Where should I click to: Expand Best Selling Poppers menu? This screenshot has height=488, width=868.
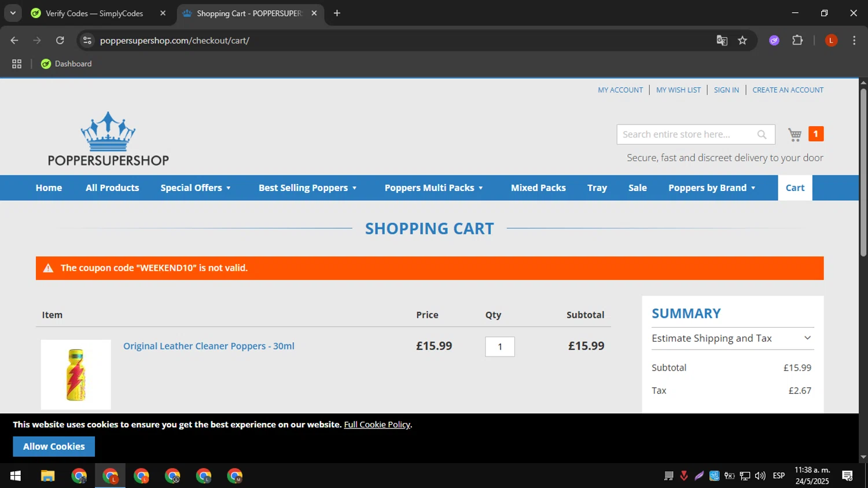pos(308,188)
